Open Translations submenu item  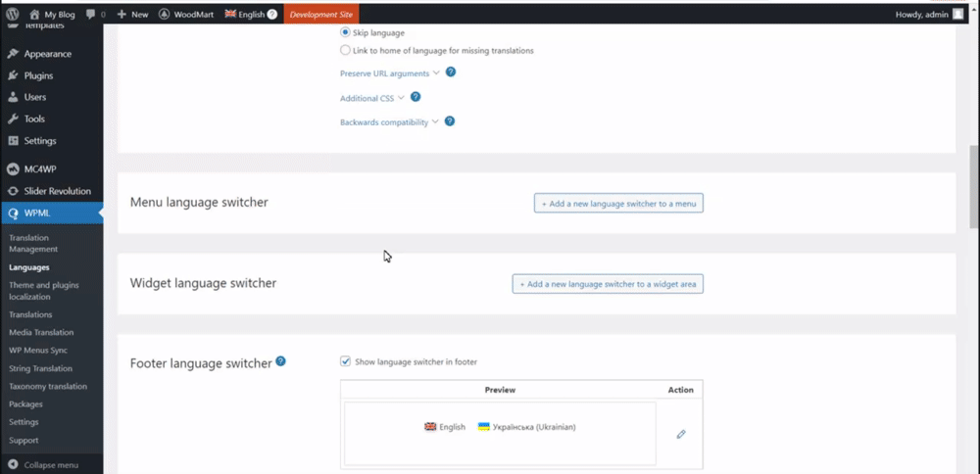30,314
